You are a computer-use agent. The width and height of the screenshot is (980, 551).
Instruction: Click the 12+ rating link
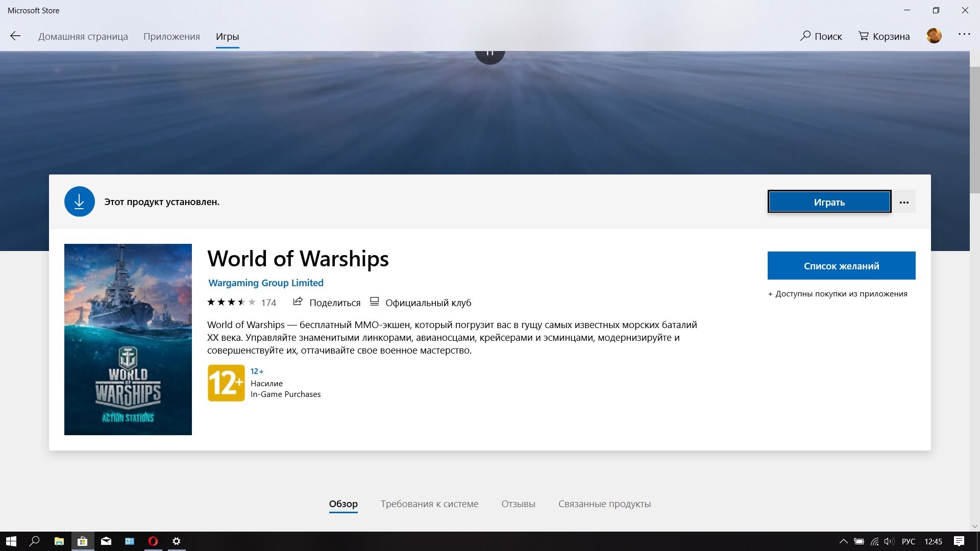coord(257,371)
